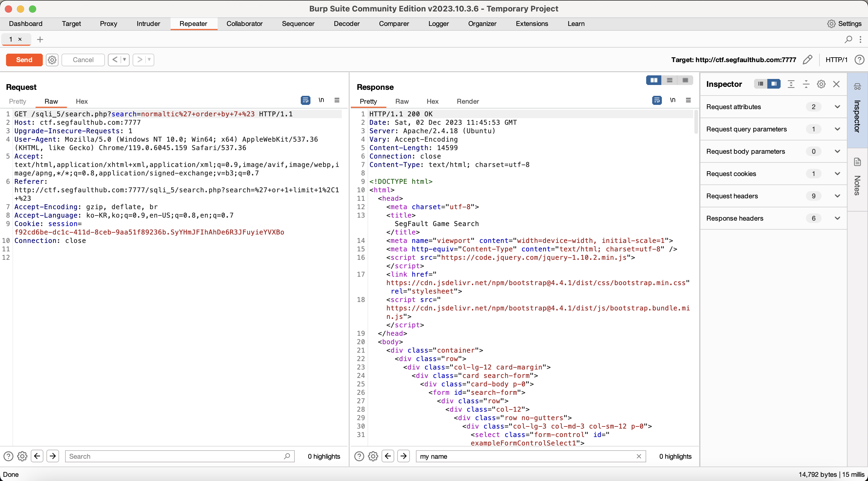Switch response view to Render
Screen dimensions: 868x481
pyautogui.click(x=468, y=101)
